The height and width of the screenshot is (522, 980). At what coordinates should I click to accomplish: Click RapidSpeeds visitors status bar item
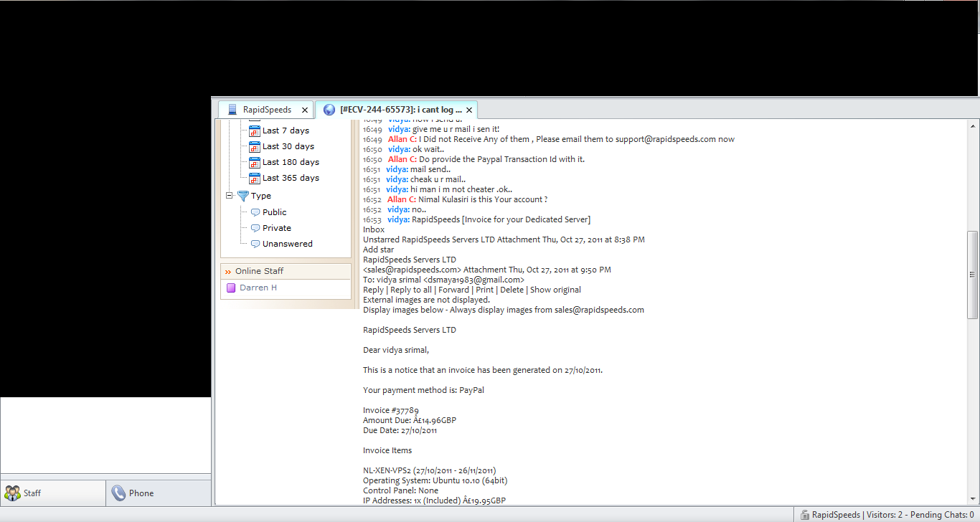[887, 515]
